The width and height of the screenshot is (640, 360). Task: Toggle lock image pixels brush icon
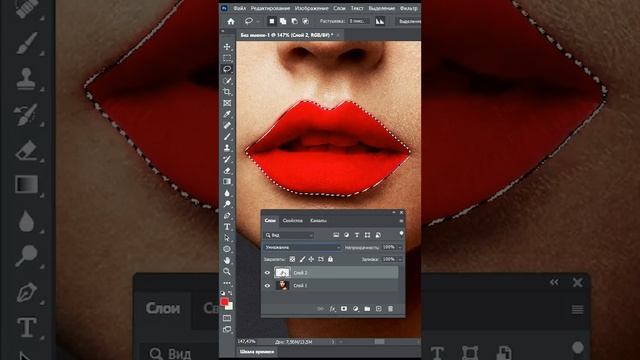click(302, 259)
